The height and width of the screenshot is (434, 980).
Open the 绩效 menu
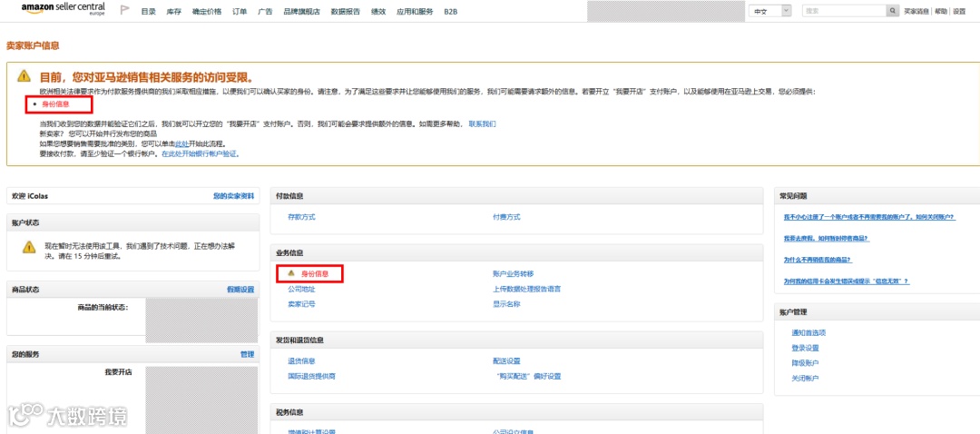[x=378, y=11]
